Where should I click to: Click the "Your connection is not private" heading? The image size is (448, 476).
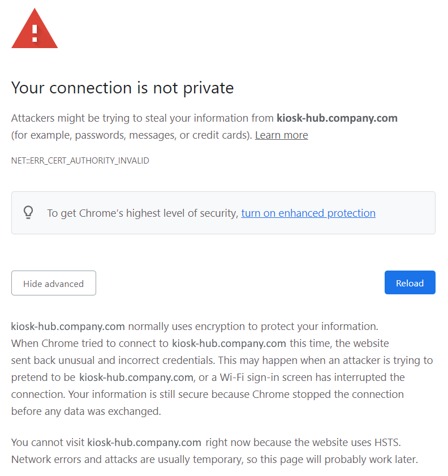click(x=122, y=88)
